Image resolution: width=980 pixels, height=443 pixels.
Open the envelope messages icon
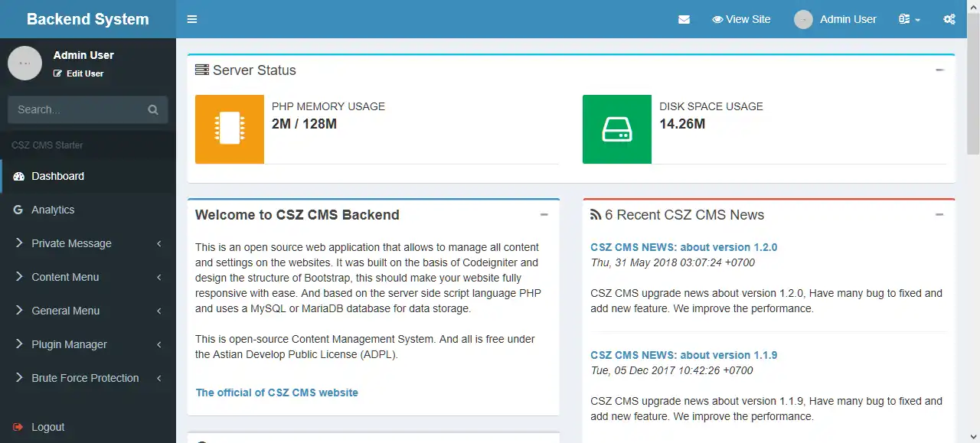pos(684,19)
